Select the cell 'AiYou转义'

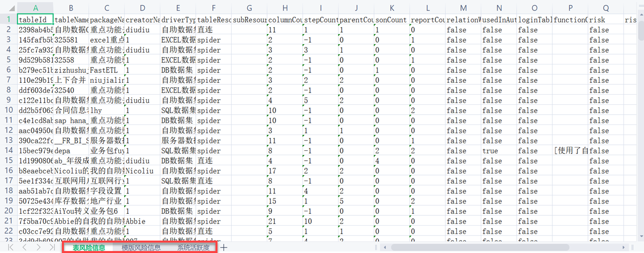[71, 211]
